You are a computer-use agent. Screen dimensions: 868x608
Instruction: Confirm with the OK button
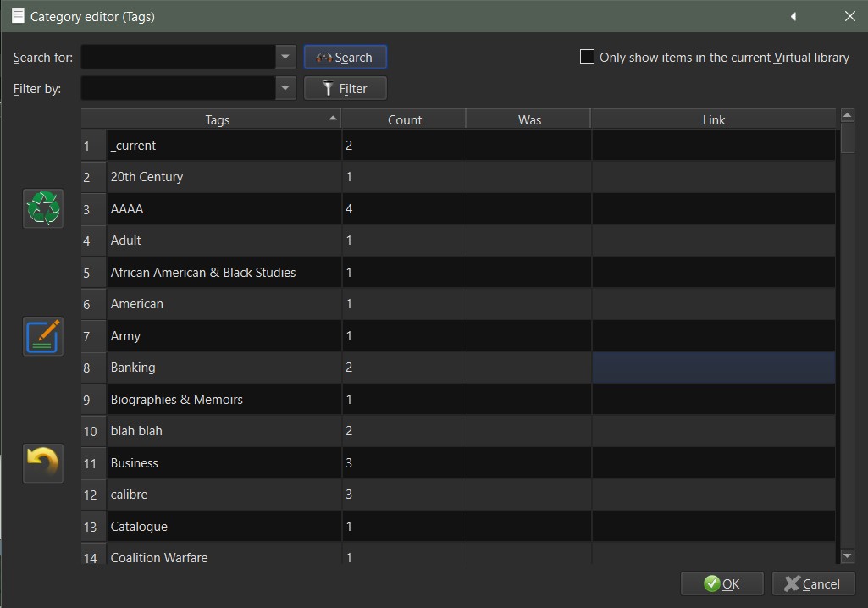(x=721, y=583)
